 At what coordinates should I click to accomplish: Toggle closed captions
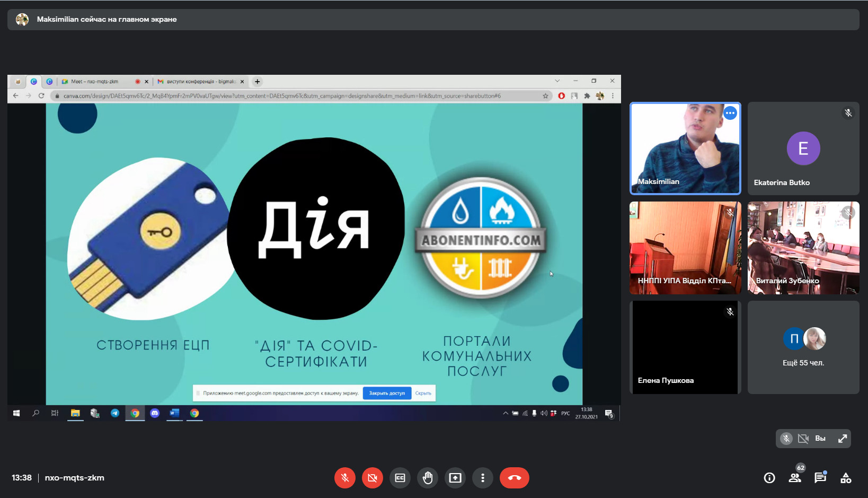(x=400, y=478)
